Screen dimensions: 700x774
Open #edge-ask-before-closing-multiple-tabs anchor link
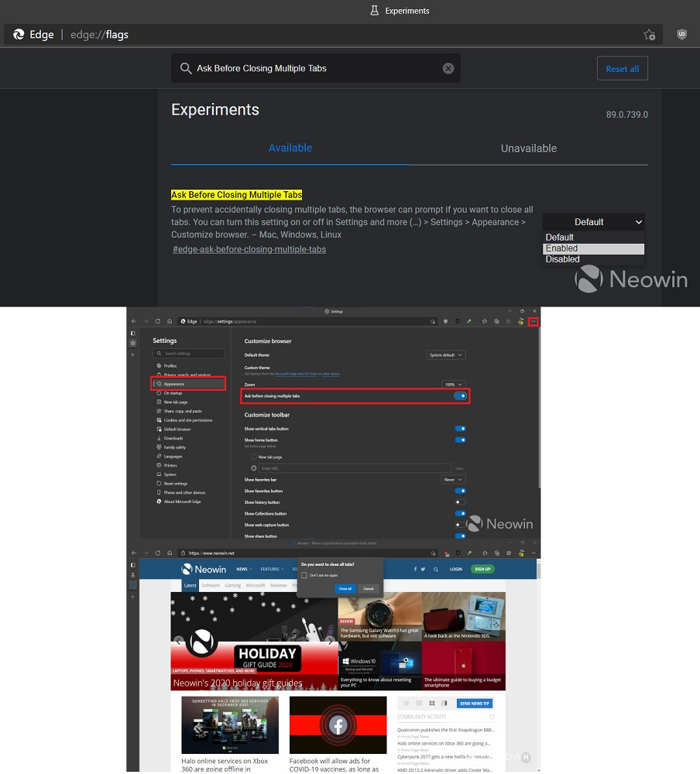click(249, 249)
